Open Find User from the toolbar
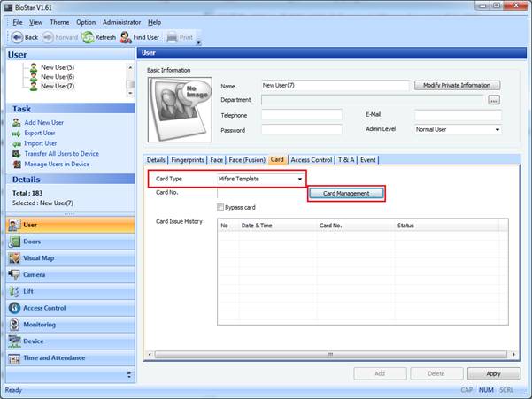The image size is (532, 399). (126, 37)
